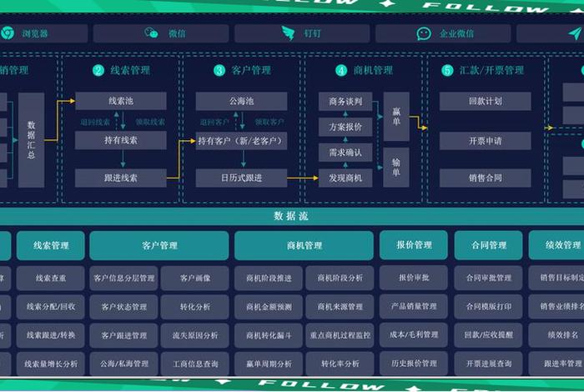The width and height of the screenshot is (584, 392).
Task: Click the 发现商机 stage box
Action: pos(345,178)
